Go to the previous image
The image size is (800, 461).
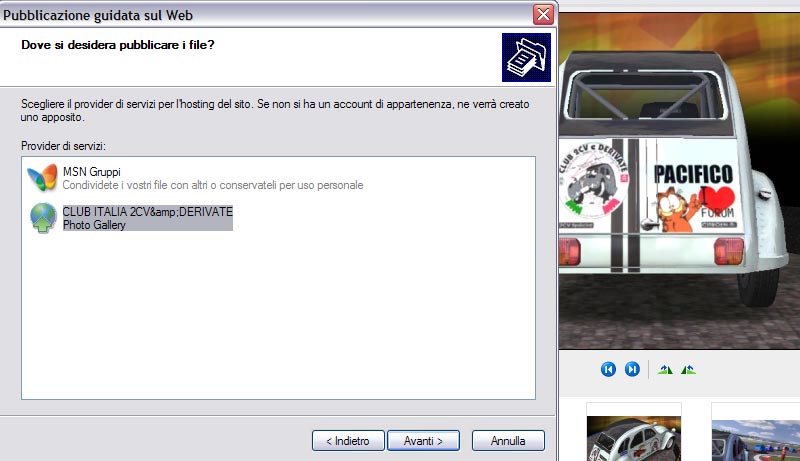[x=608, y=369]
